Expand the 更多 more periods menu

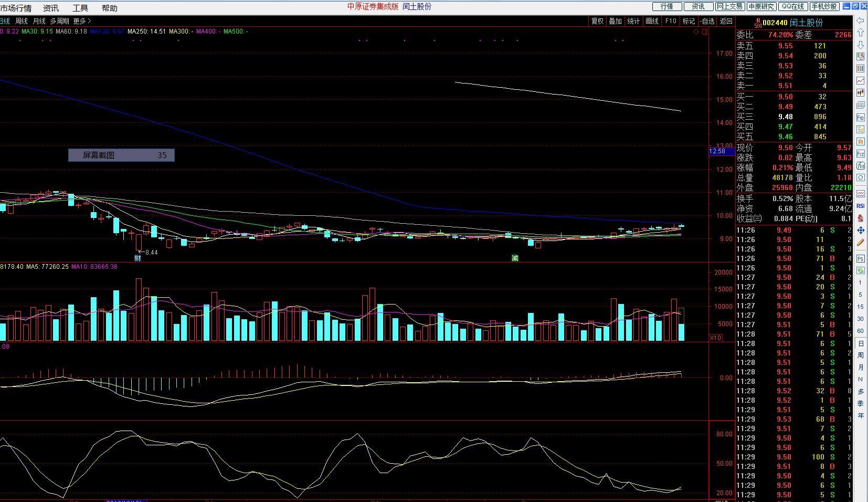(82, 21)
